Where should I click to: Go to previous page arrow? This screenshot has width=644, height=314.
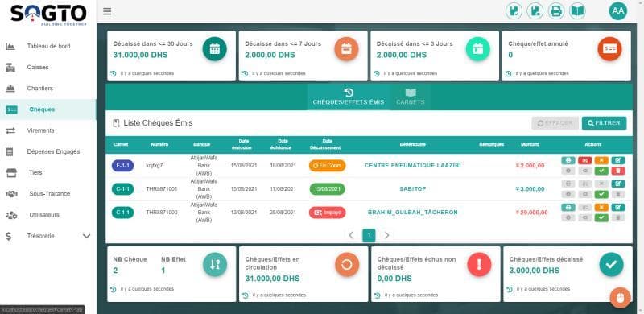pos(351,235)
